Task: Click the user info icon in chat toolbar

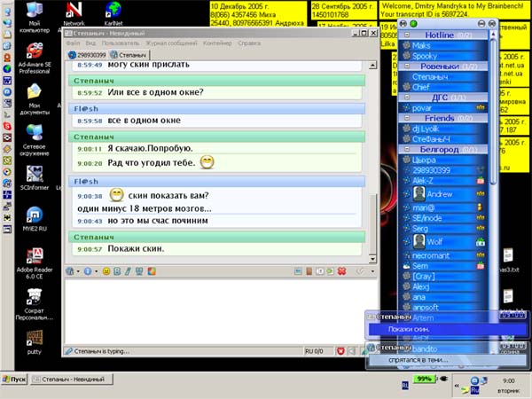Action: coord(88,270)
